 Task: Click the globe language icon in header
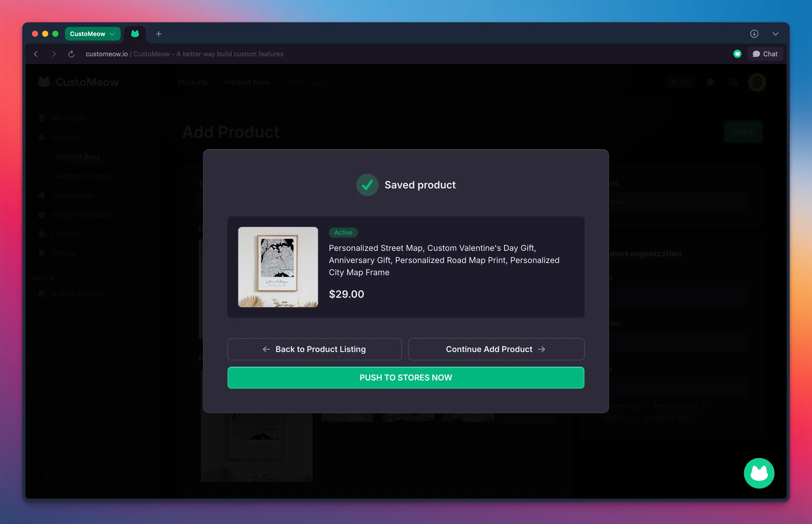(733, 82)
